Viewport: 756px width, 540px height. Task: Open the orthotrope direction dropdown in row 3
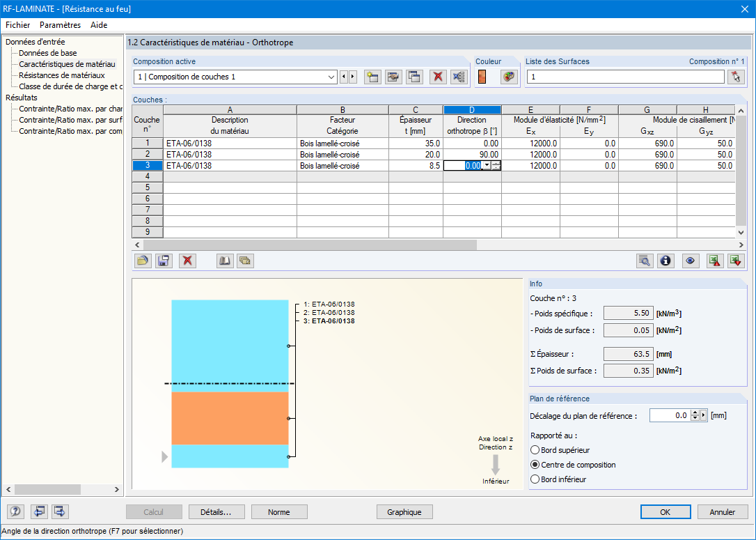(487, 166)
